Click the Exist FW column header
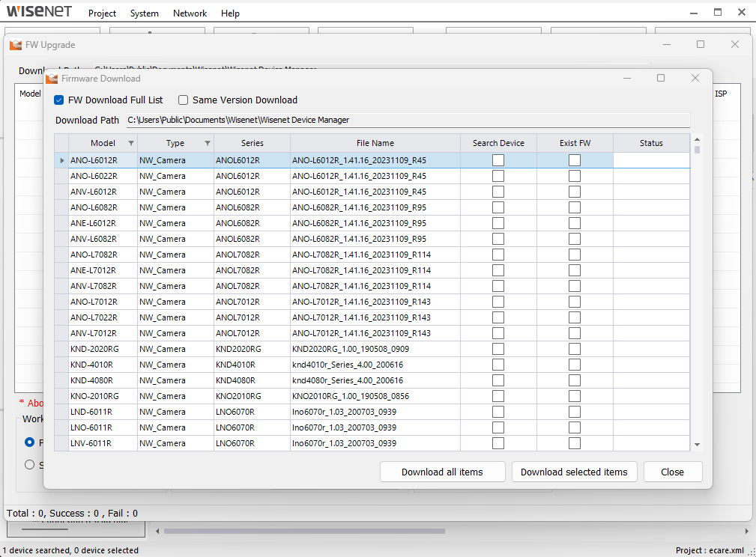 click(x=575, y=143)
